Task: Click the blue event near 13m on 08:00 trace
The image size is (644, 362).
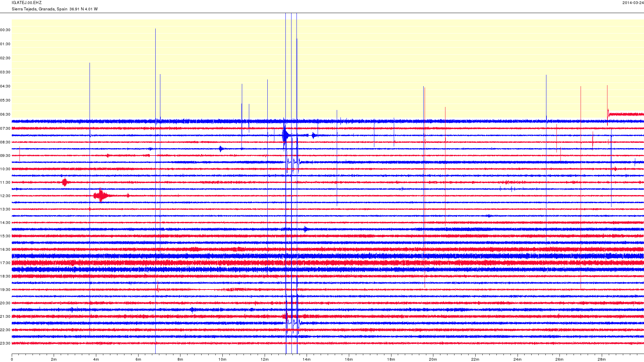Action: click(285, 135)
